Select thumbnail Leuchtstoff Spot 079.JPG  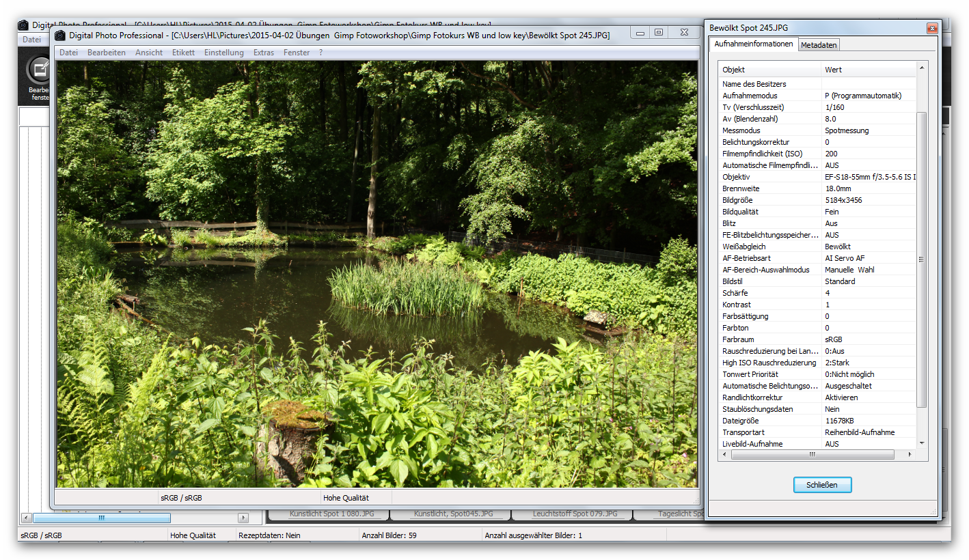[574, 514]
